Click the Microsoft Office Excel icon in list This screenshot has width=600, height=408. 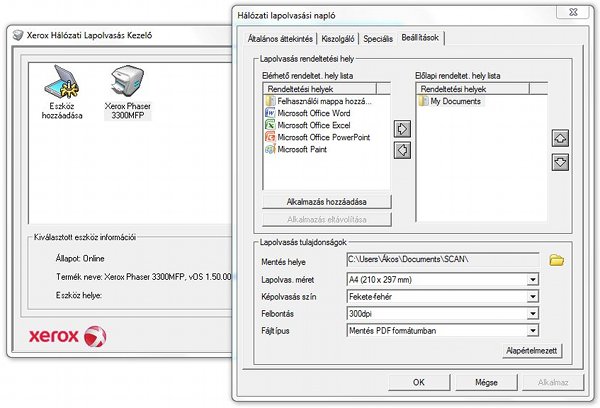pyautogui.click(x=270, y=125)
